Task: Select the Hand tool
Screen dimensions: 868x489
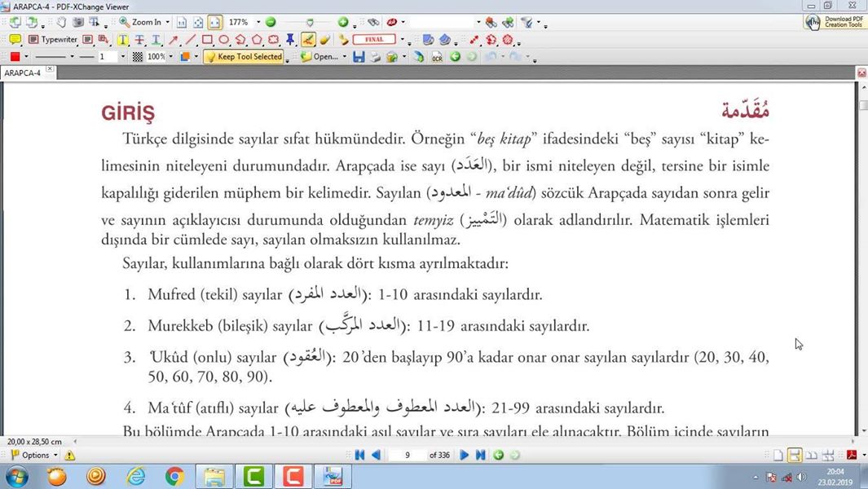Action: point(61,22)
